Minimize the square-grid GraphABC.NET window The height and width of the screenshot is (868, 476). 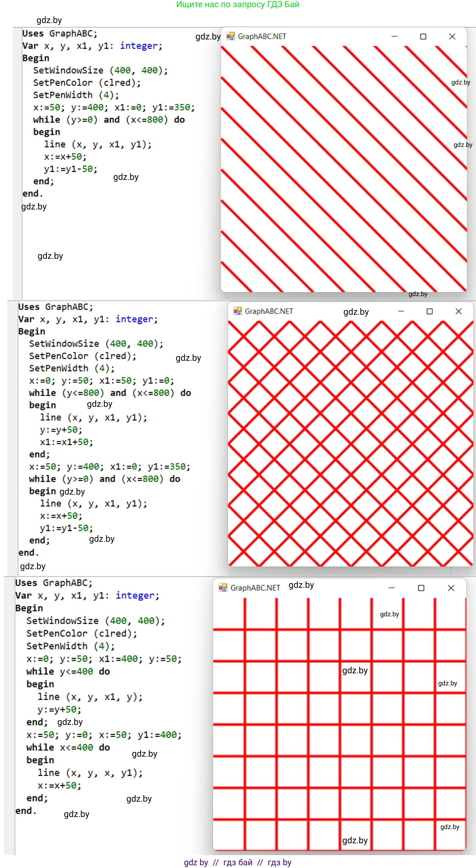(391, 588)
